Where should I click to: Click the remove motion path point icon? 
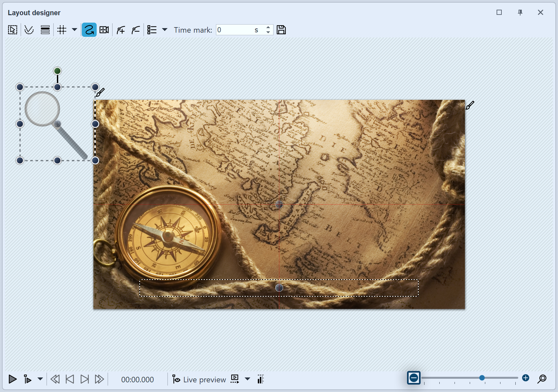(136, 30)
